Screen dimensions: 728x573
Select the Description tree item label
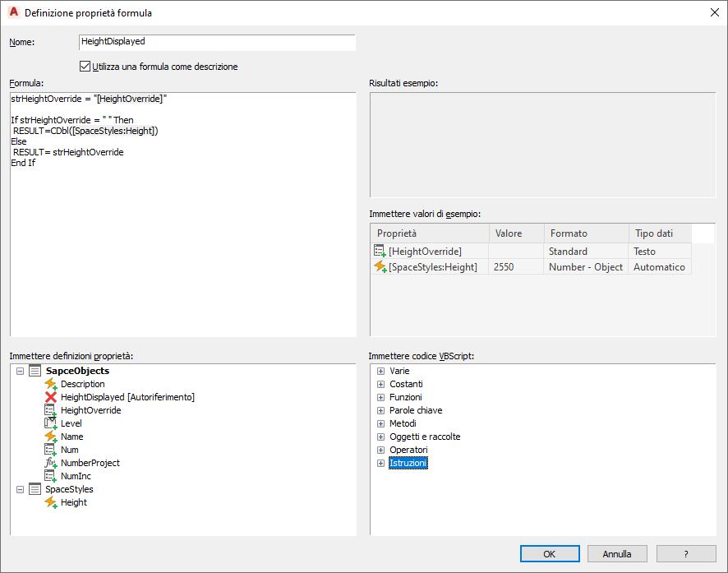tap(83, 384)
